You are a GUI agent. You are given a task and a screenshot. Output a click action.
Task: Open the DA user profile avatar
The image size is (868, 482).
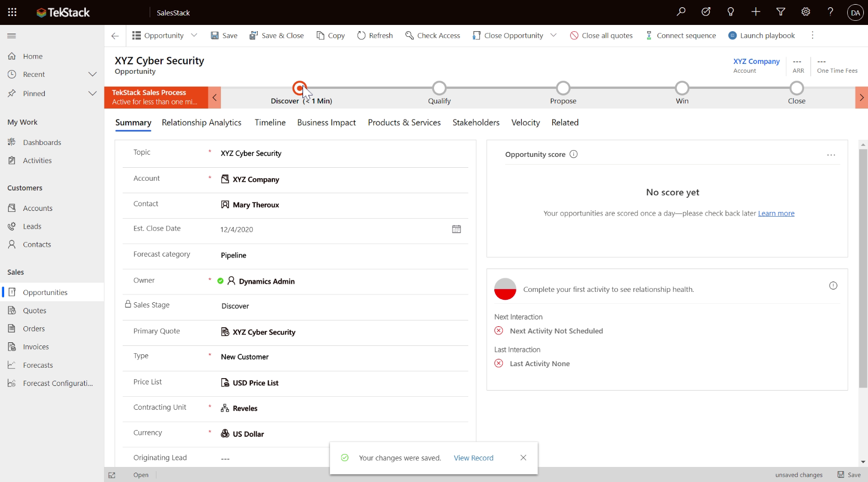coord(855,12)
